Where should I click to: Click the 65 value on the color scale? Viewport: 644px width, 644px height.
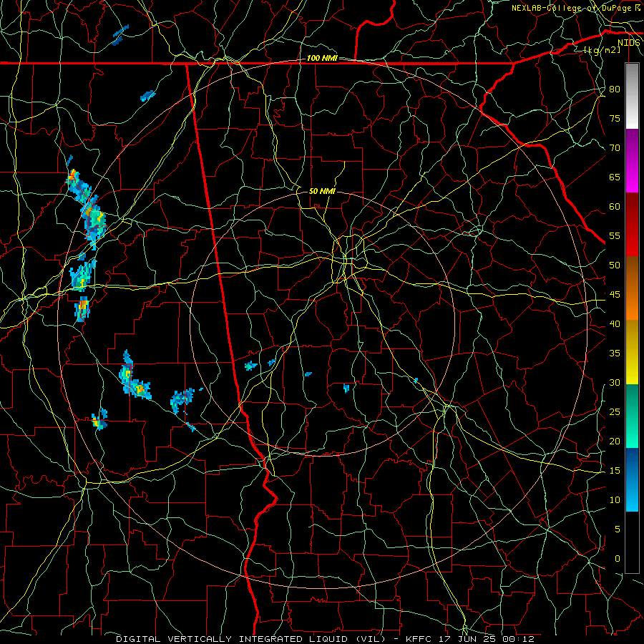coord(615,177)
